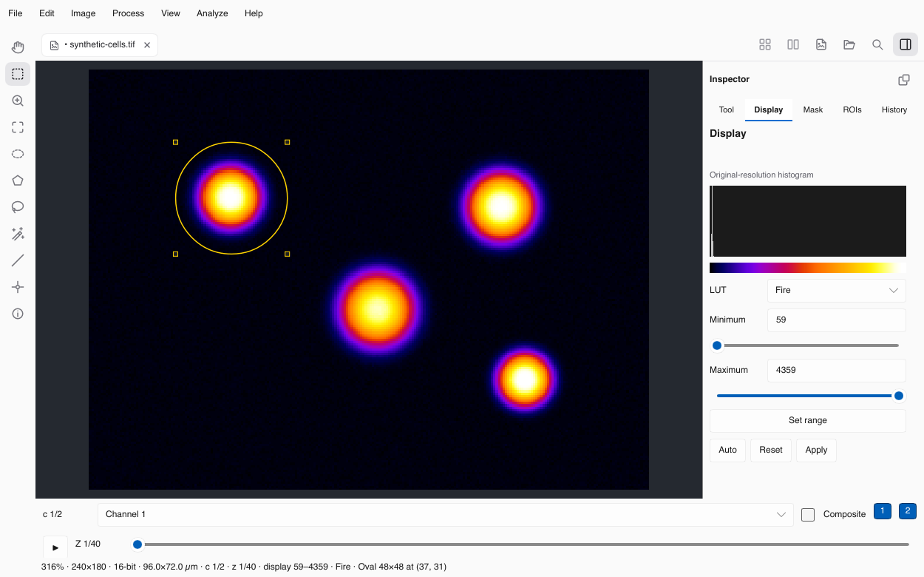Viewport: 924px width, 577px height.
Task: Toggle channel 1 button
Action: 883,511
